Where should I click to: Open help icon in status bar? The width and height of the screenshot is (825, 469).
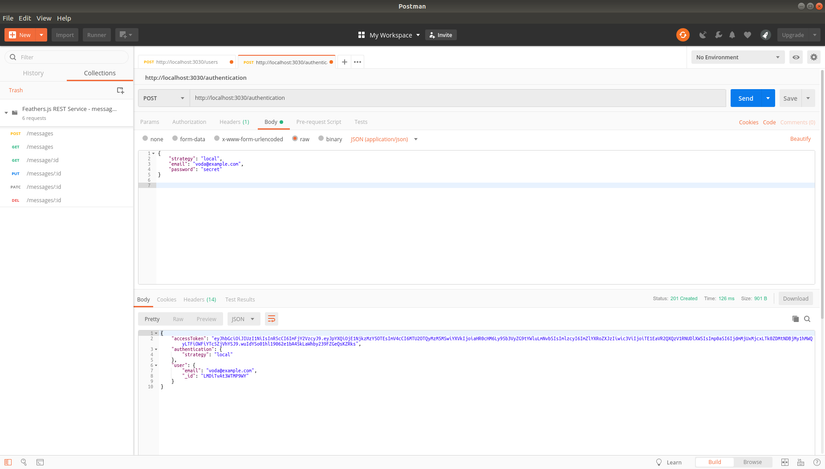(817, 462)
